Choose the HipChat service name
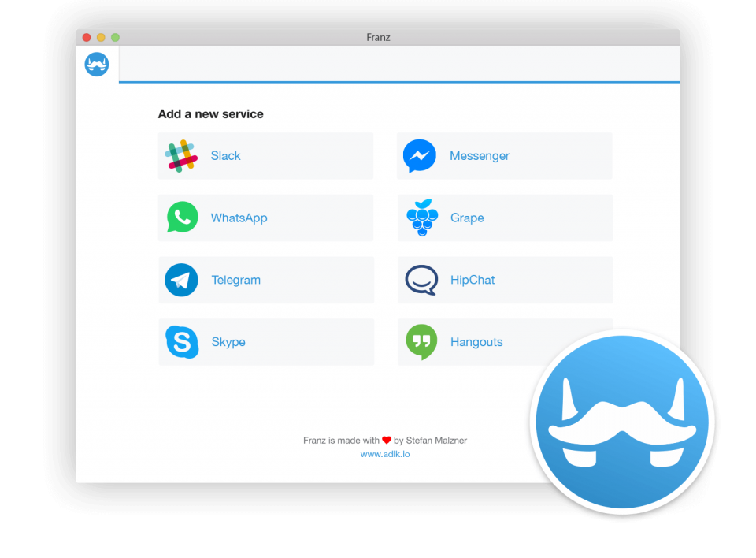This screenshot has height=558, width=756. click(472, 280)
